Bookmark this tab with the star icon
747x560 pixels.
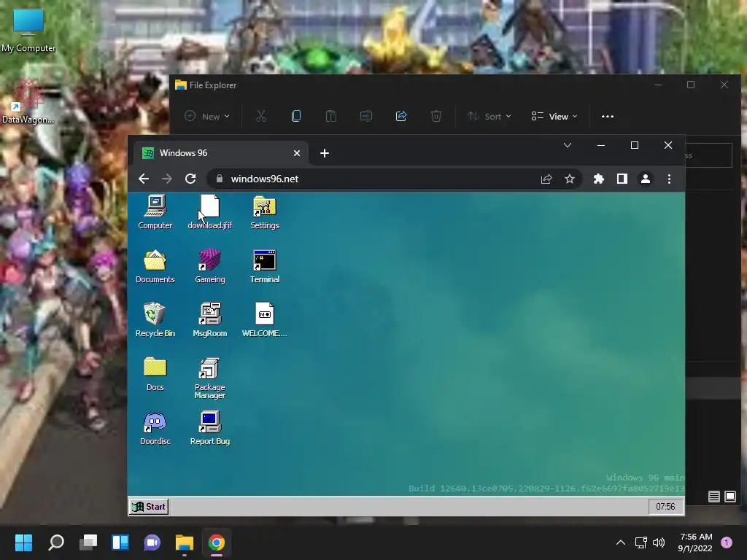click(570, 179)
